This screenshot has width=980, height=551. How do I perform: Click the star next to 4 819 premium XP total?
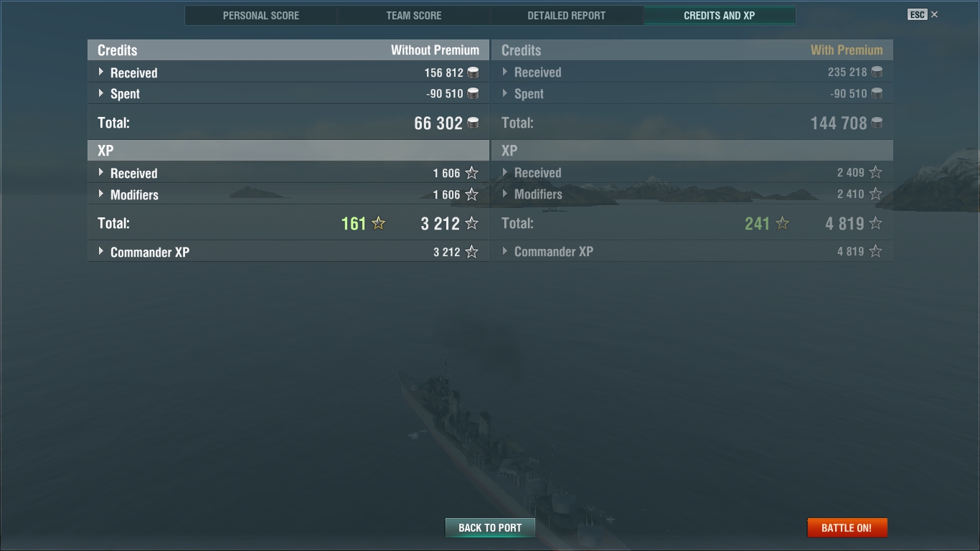point(875,223)
